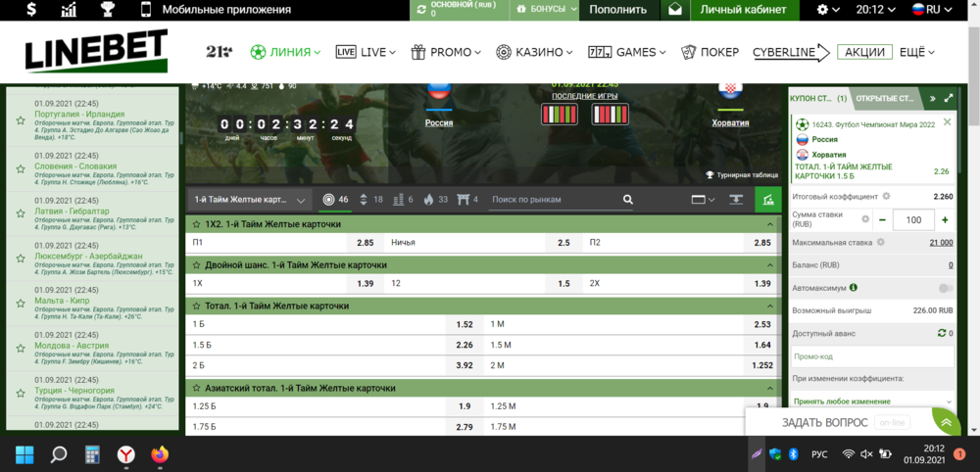Favorite the 1X2 yellow cards market
Viewport: 980px width, 472px height.
pos(196,224)
